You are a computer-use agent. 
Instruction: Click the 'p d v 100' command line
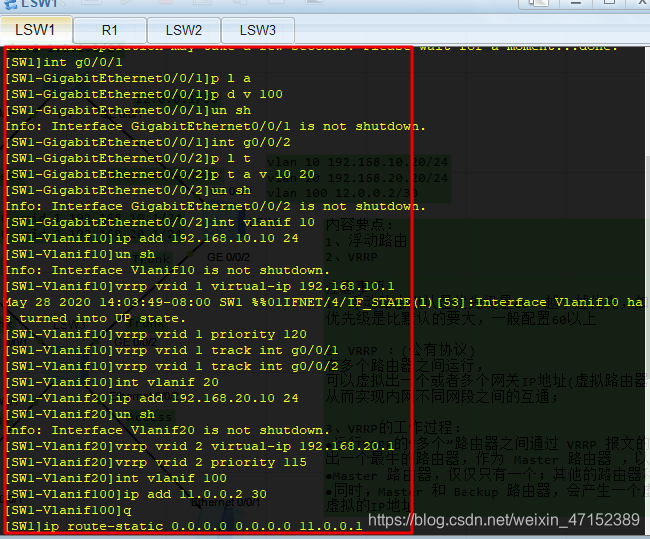pyautogui.click(x=144, y=95)
